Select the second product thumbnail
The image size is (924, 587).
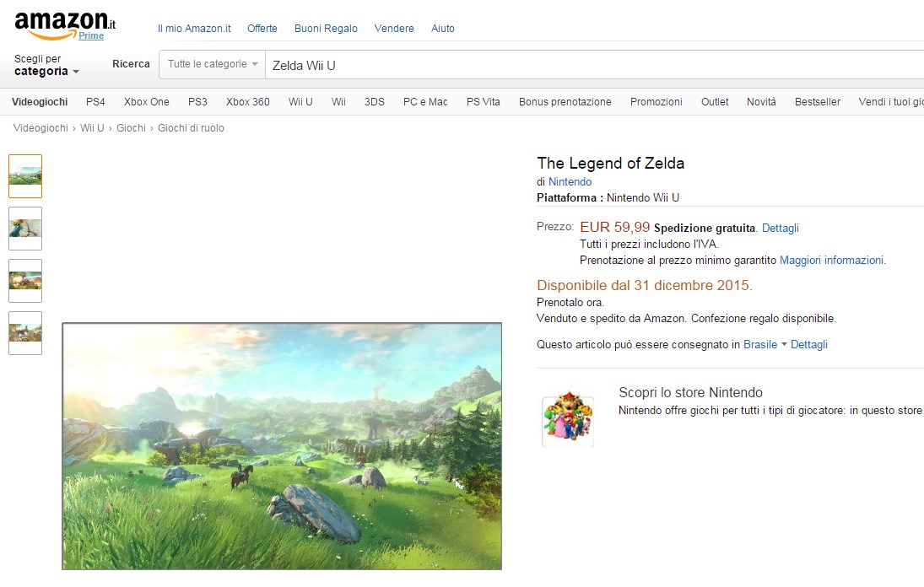pyautogui.click(x=25, y=229)
